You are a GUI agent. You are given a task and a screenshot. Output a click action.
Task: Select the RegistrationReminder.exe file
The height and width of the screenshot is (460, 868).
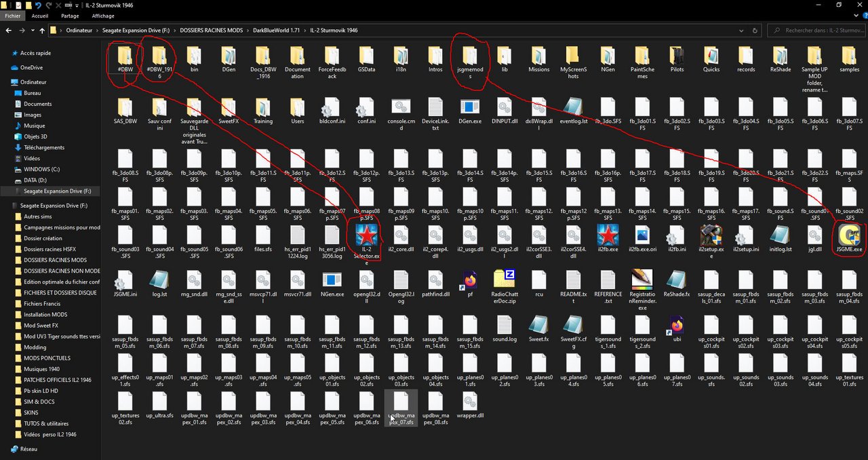642,290
